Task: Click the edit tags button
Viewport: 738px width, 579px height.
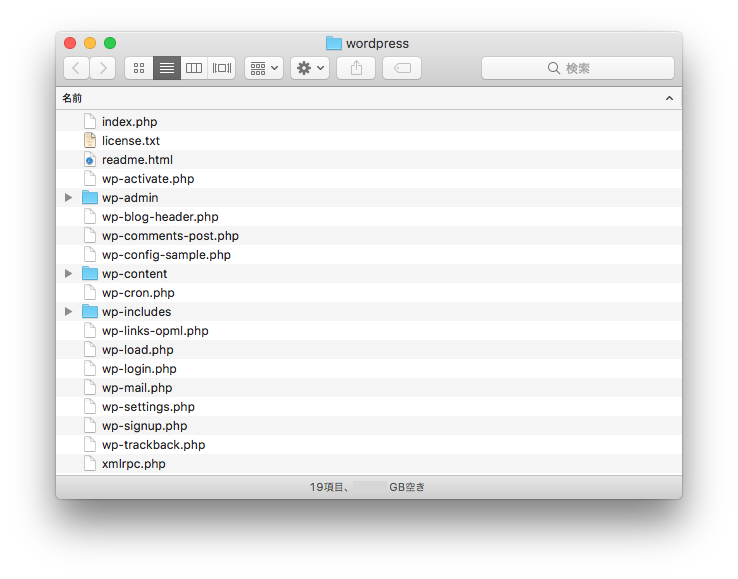Action: pyautogui.click(x=402, y=68)
